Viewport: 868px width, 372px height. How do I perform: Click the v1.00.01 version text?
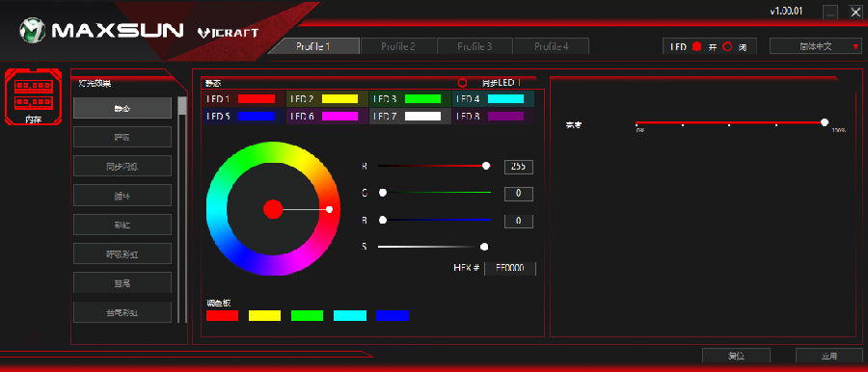[787, 11]
